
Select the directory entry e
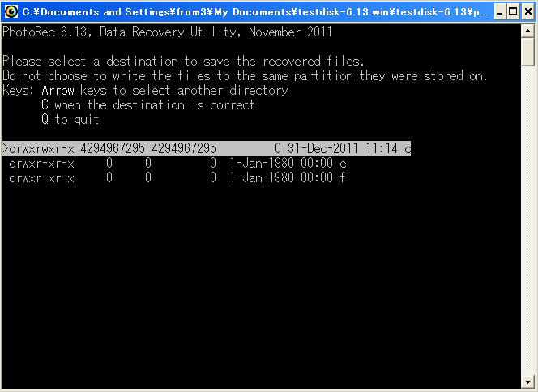click(177, 164)
